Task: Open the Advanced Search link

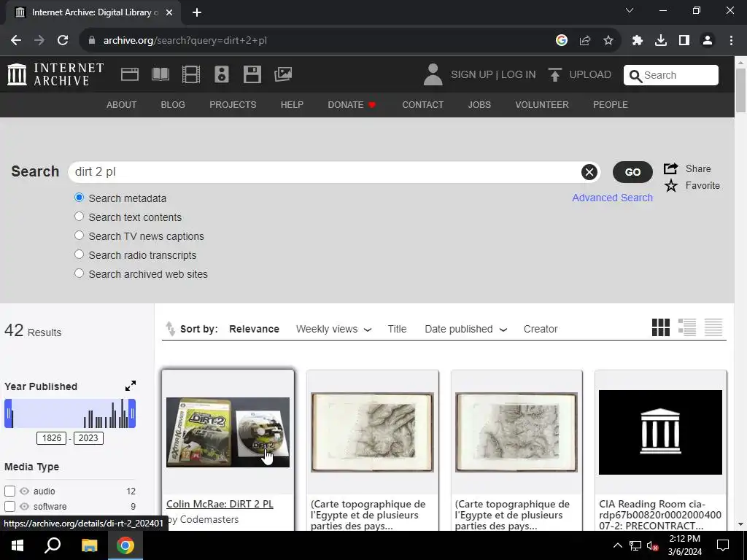Action: click(612, 198)
